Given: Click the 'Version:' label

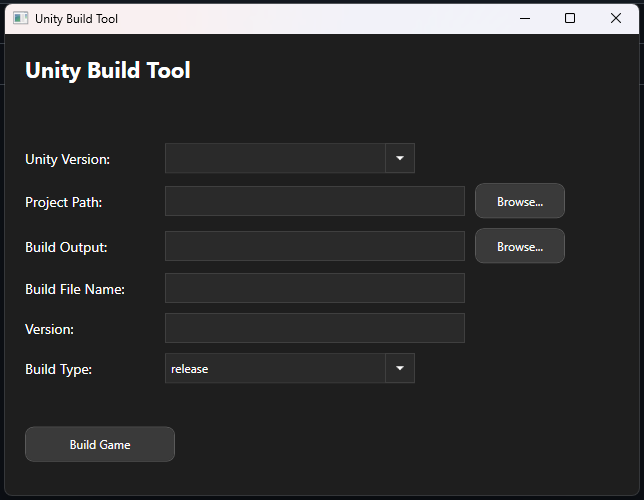Looking at the screenshot, I should click(x=49, y=329).
